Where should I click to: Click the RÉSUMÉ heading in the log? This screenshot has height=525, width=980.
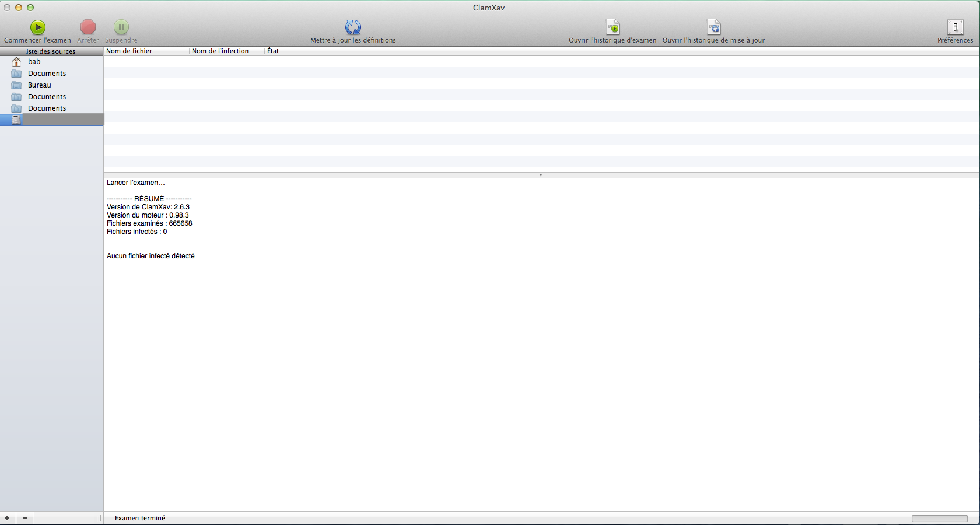coord(149,199)
